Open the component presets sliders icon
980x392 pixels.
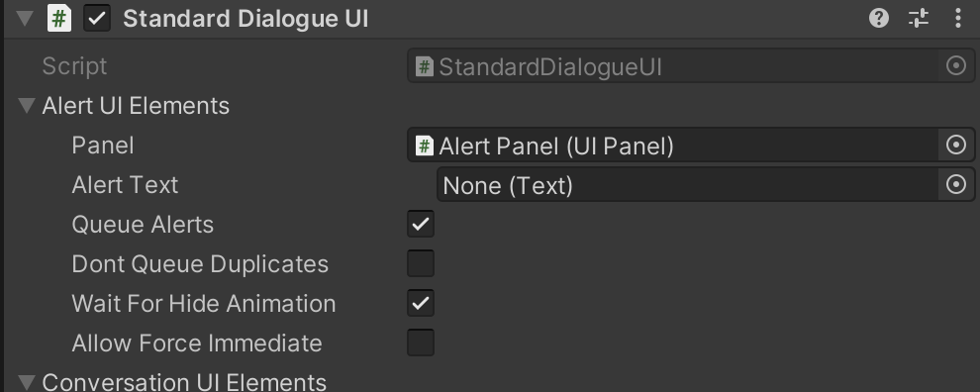point(918,18)
